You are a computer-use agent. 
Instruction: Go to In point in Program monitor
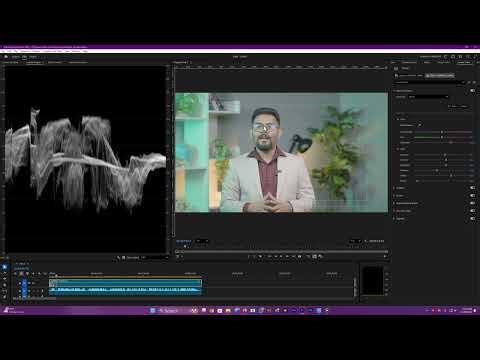pos(269,256)
